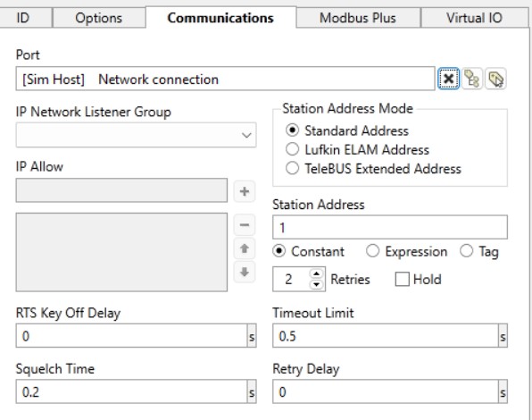The image size is (532, 420).
Task: Open the Options tab
Action: coord(99,18)
